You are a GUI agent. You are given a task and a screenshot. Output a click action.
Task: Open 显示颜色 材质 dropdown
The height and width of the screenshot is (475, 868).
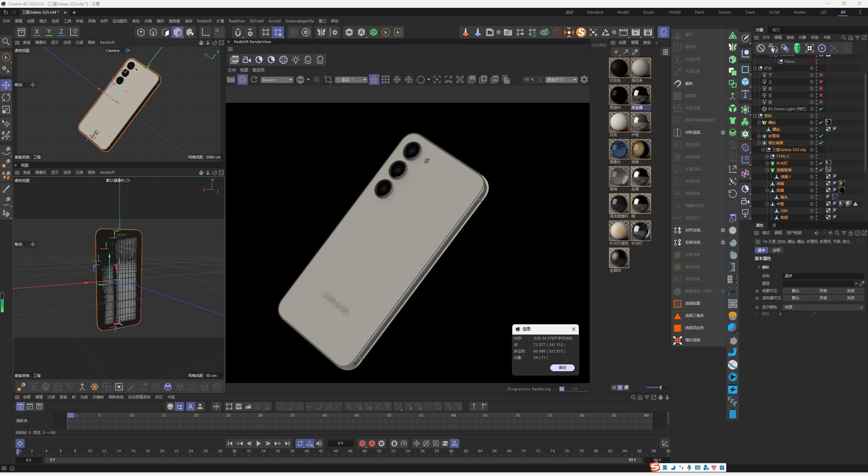pyautogui.click(x=823, y=307)
